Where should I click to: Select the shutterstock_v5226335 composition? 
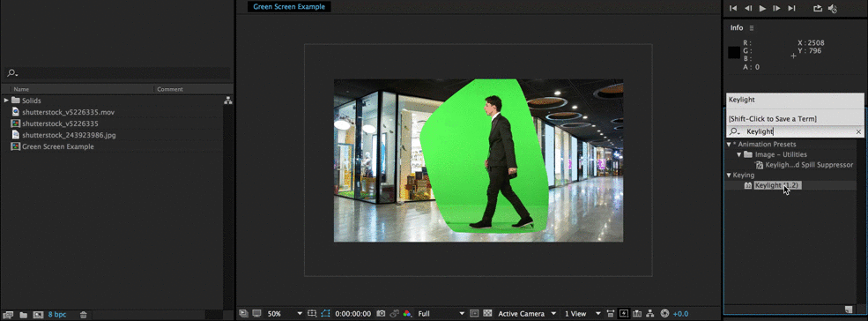point(60,123)
